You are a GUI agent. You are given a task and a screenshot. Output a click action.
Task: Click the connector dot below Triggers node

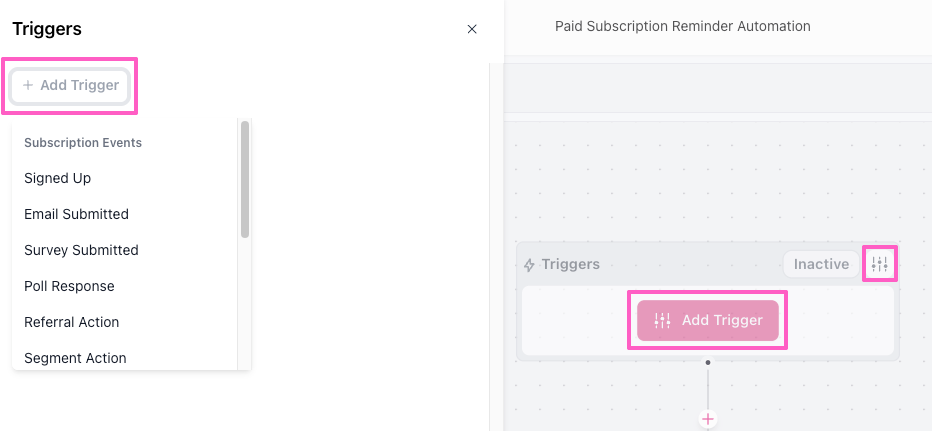tap(707, 362)
